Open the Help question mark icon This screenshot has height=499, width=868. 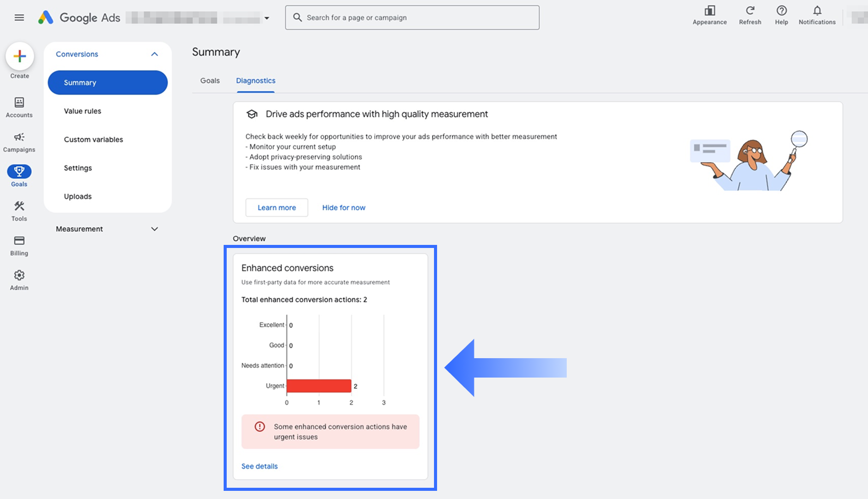[x=781, y=11]
